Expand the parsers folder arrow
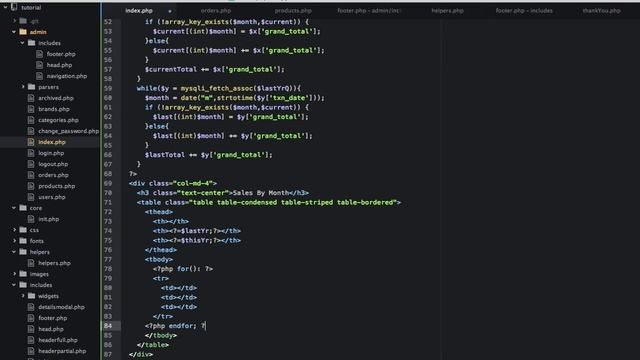The width and height of the screenshot is (640, 360). [x=23, y=87]
